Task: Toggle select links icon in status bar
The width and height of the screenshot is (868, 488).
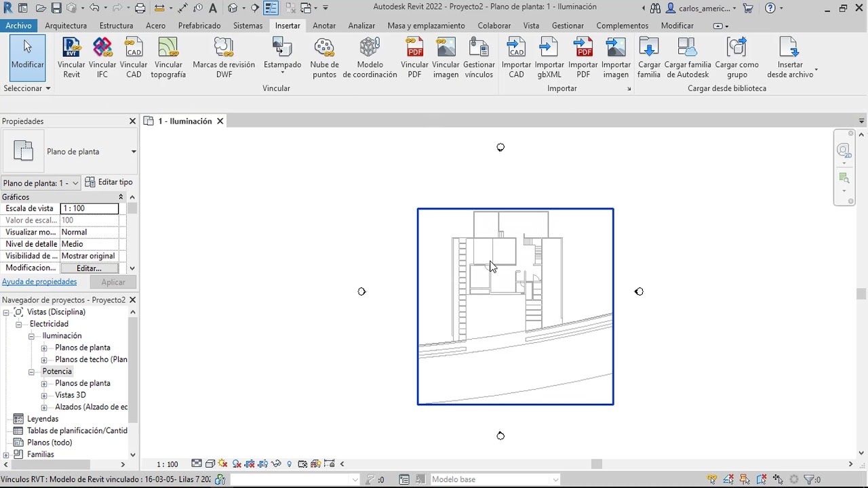Action: tap(711, 479)
